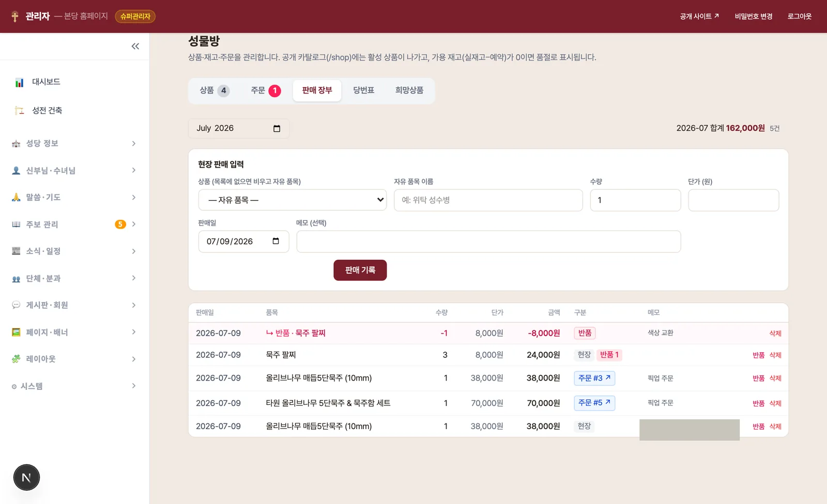Open calendar picker in July 2026 month field

277,129
